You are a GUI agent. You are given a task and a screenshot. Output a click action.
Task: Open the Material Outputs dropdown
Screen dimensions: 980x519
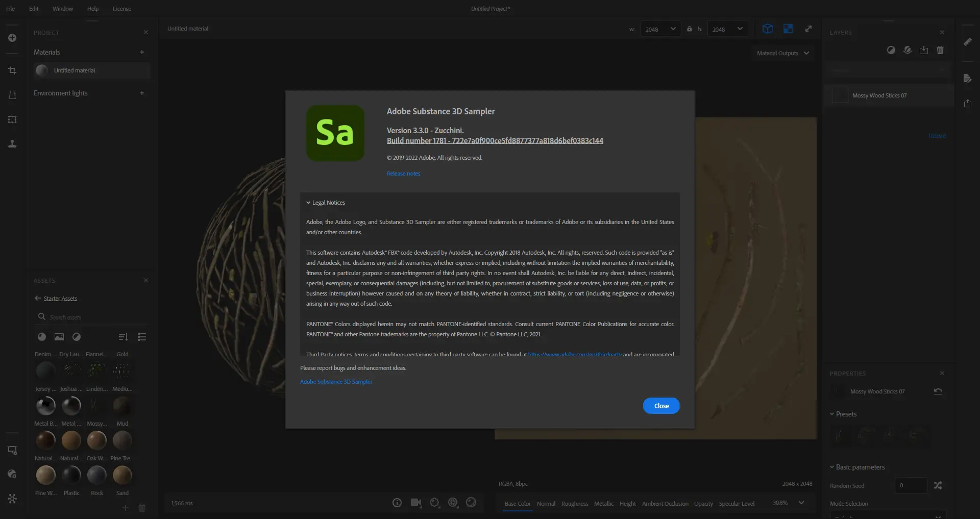(782, 53)
